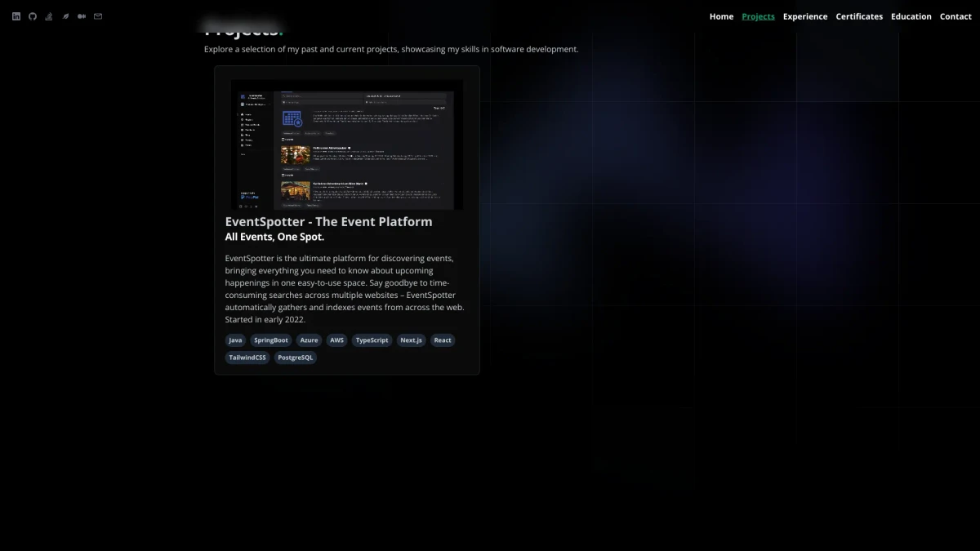Select the Projects nav item

[x=758, y=16]
